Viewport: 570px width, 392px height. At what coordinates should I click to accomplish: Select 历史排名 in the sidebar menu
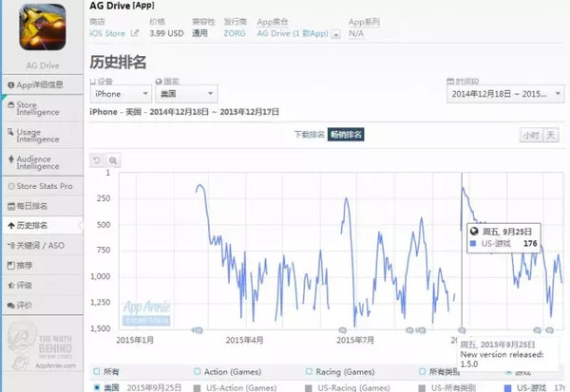click(x=43, y=226)
